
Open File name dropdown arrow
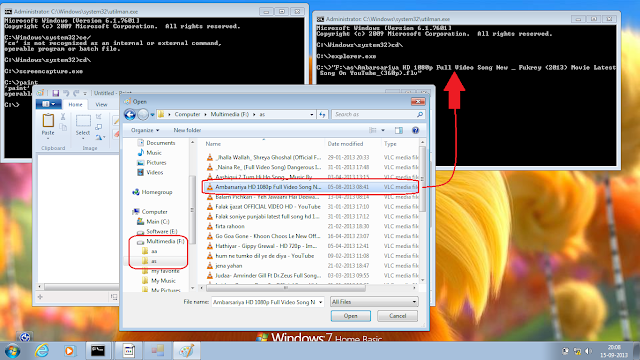pos(320,302)
